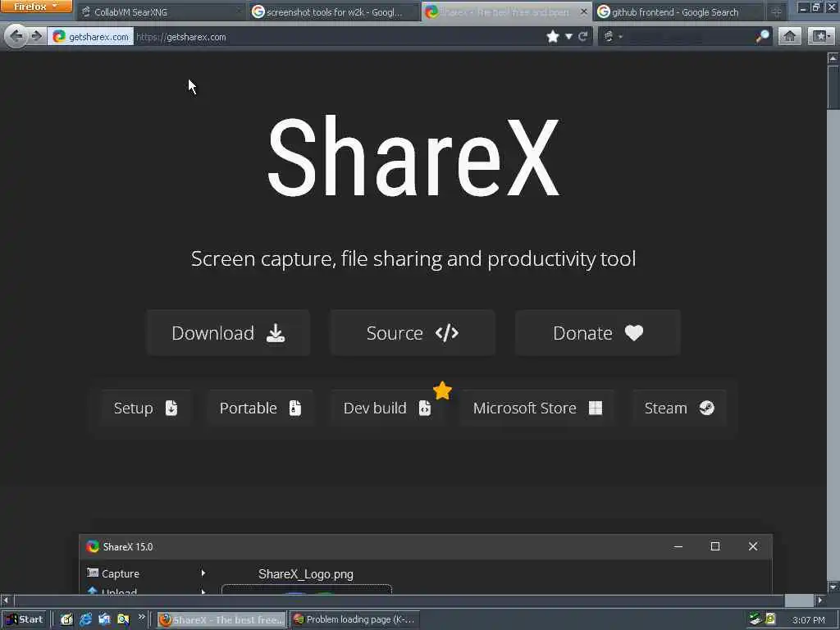Open the Microsoft Store link
The width and height of the screenshot is (840, 630).
(537, 409)
